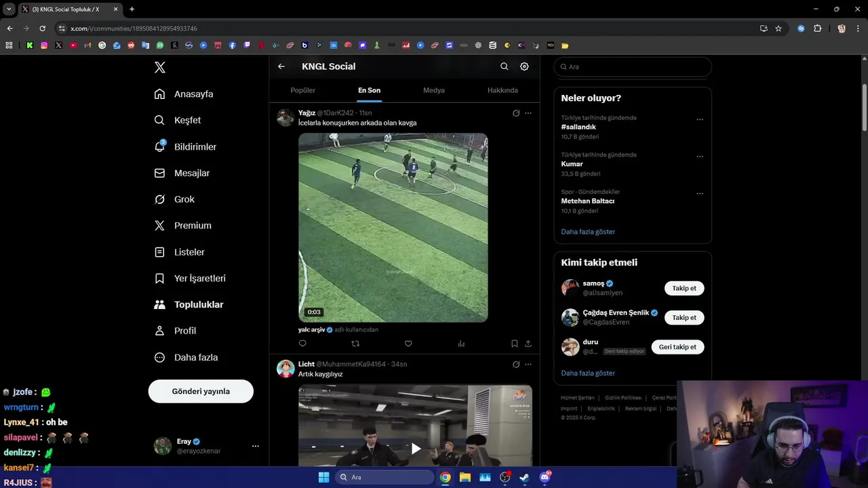Open Steam from taskbar

[x=524, y=477]
